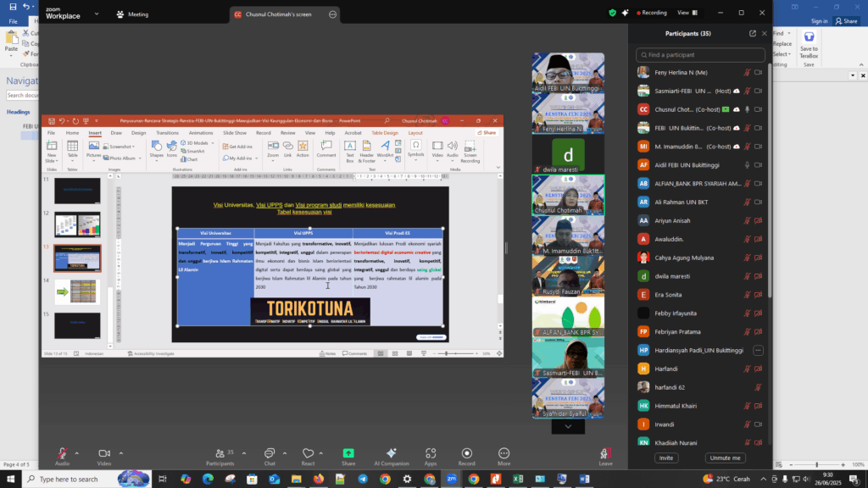Show more video tiles with down chevron
868x488 pixels.
pyautogui.click(x=568, y=427)
